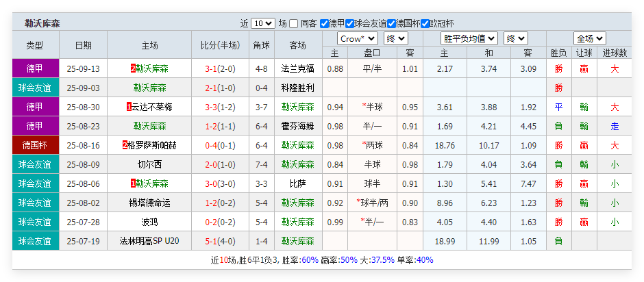Open the 全场 dropdown

pyautogui.click(x=589, y=39)
